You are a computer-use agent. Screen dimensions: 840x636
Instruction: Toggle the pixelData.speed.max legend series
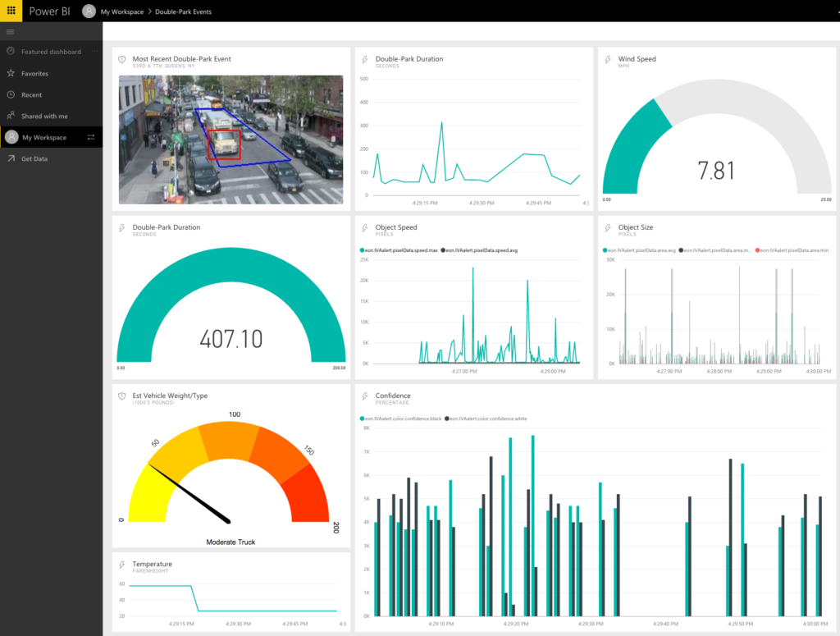pyautogui.click(x=398, y=249)
